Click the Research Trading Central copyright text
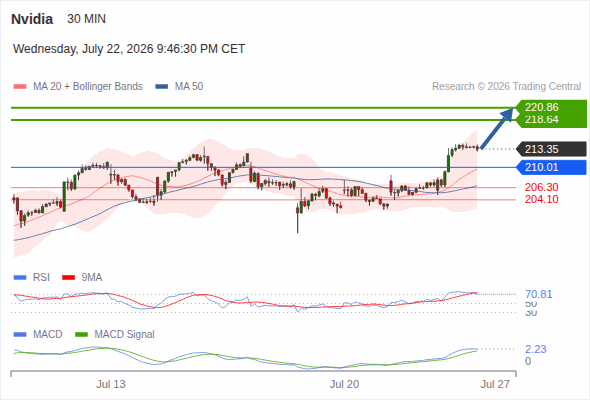Screen dimensions: 590x400 click(506, 87)
